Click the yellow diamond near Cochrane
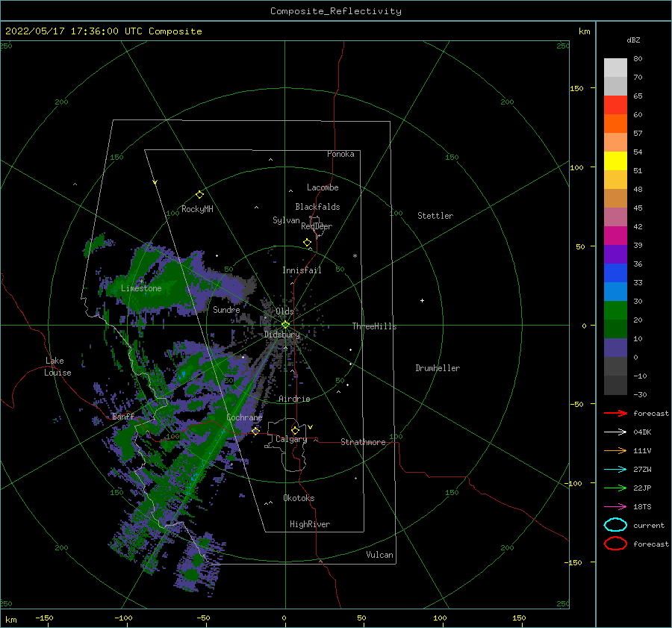672x628 pixels. [x=255, y=431]
